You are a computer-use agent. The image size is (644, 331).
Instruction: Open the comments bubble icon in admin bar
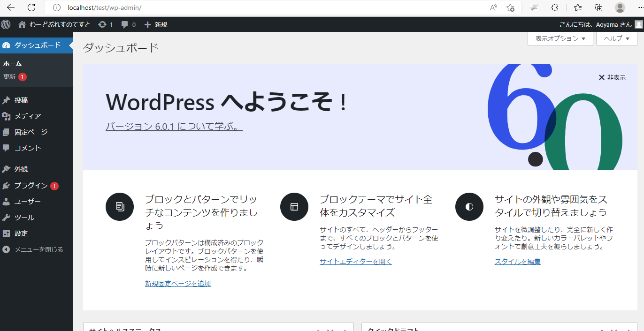click(x=124, y=24)
